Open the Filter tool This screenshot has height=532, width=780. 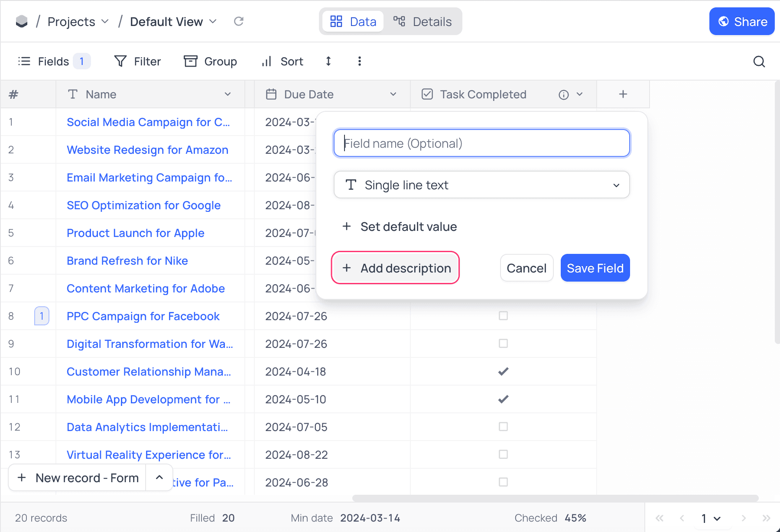pos(137,62)
